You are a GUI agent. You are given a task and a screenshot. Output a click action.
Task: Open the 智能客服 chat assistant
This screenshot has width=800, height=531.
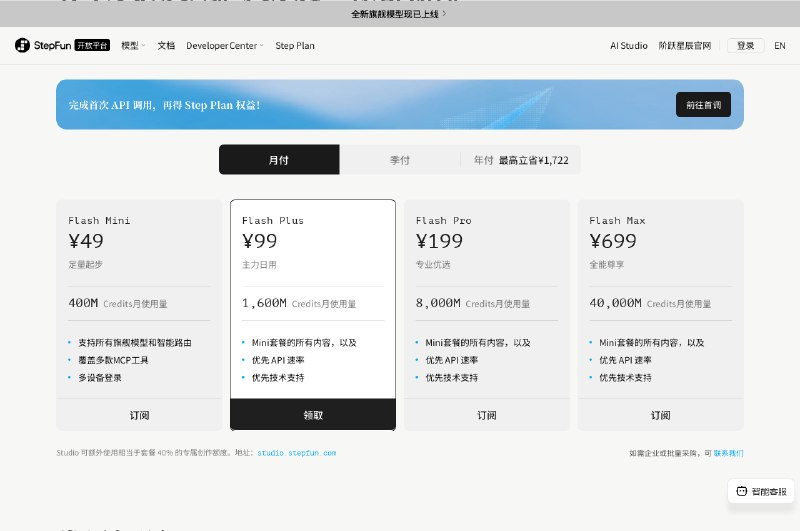coord(761,491)
